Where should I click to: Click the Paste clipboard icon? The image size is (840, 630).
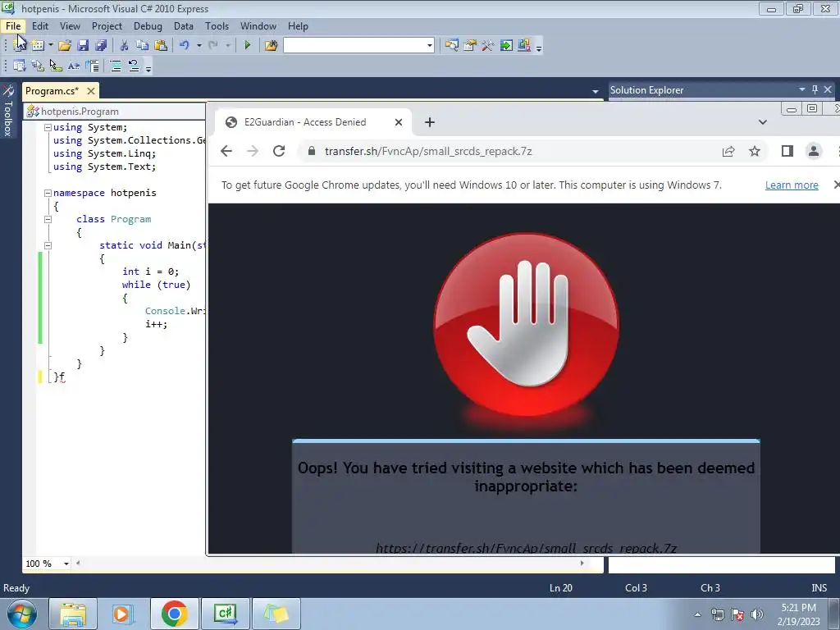click(160, 46)
